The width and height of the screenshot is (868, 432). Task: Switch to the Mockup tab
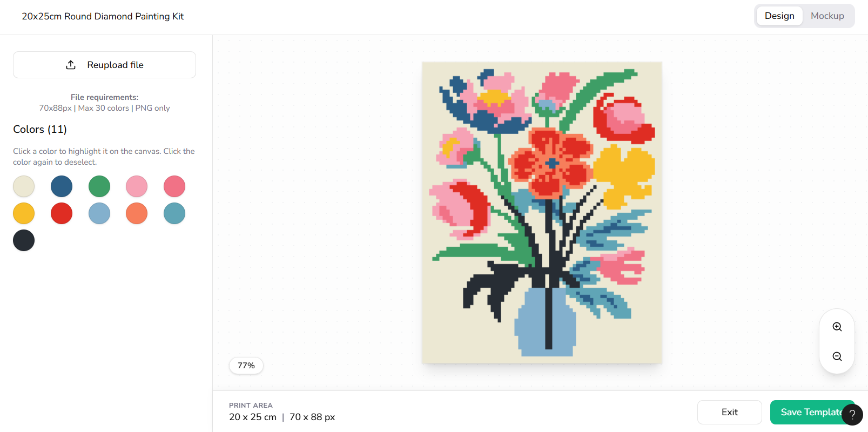point(827,16)
